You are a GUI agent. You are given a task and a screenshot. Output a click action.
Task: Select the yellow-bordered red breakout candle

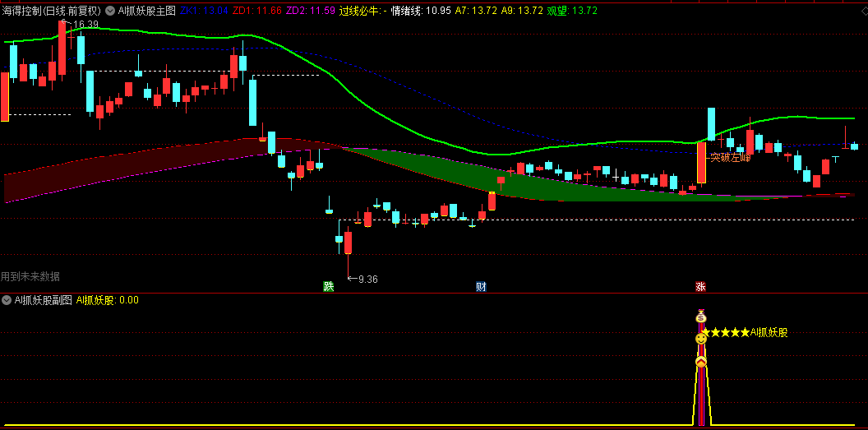pyautogui.click(x=701, y=163)
